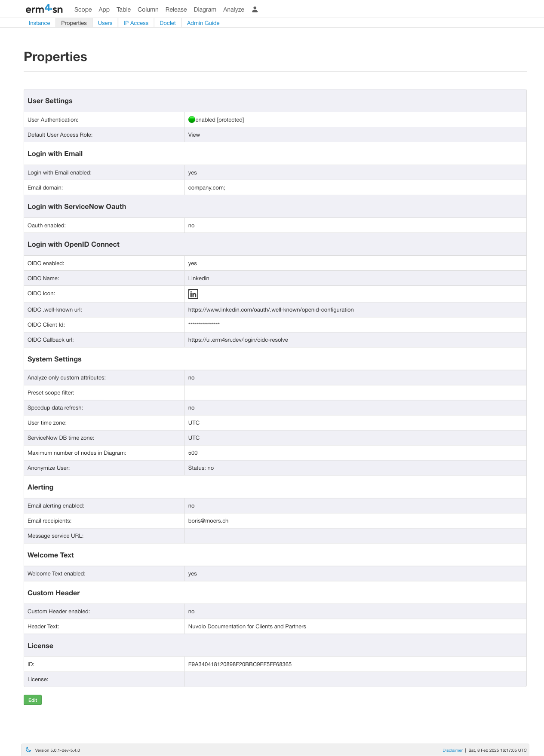Click the LinkedIn OIDC icon
Image resolution: width=544 pixels, height=756 pixels.
click(193, 294)
